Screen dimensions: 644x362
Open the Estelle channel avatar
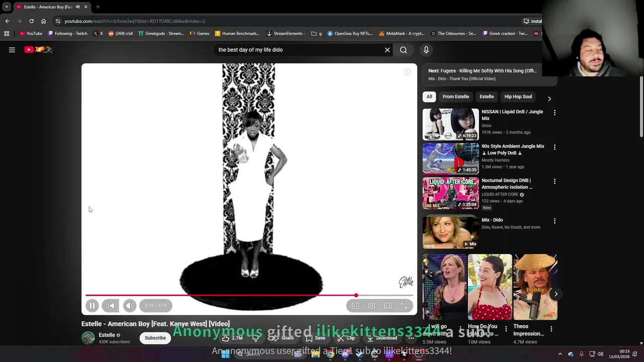point(88,338)
